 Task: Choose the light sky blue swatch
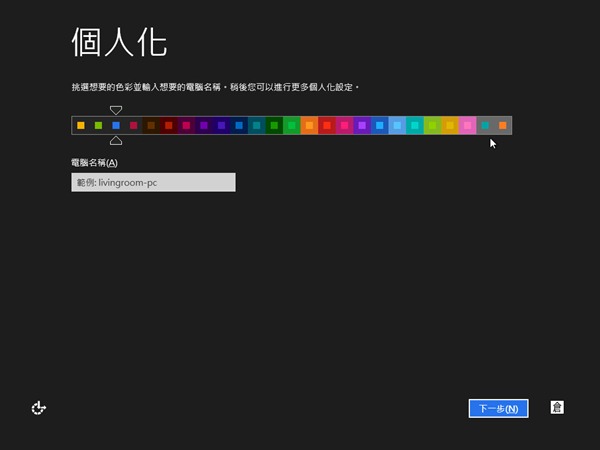(397, 126)
